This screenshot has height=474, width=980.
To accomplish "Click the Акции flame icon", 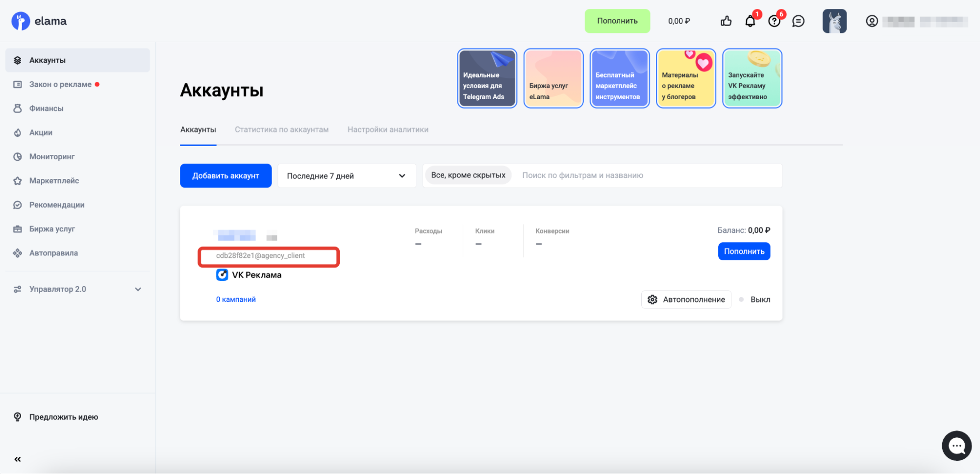I will click(x=18, y=132).
